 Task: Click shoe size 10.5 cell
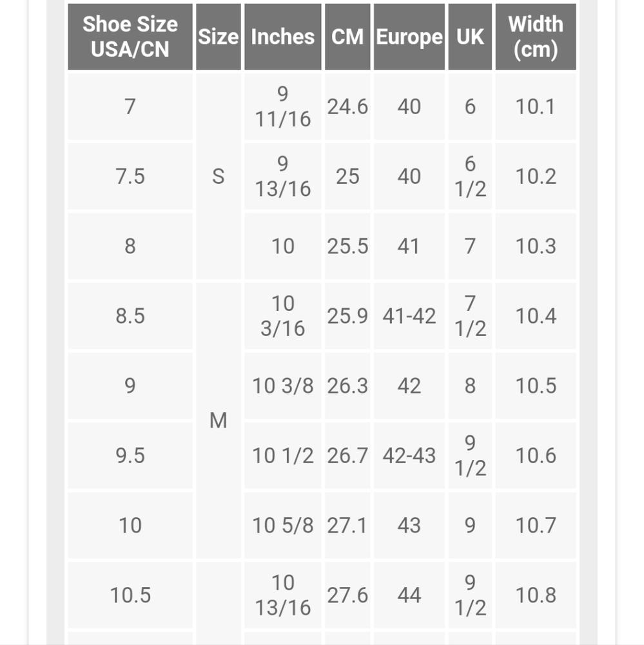[x=130, y=595]
